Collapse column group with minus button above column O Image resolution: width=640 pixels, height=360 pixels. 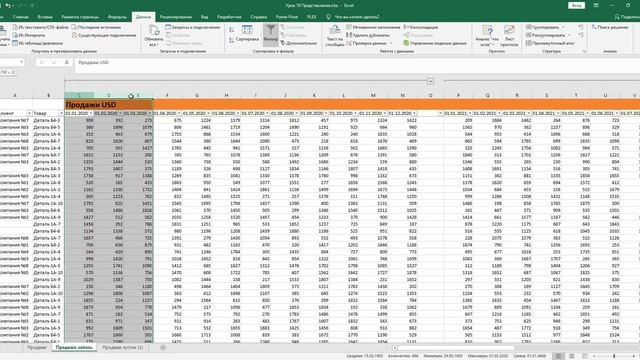pyautogui.click(x=430, y=81)
